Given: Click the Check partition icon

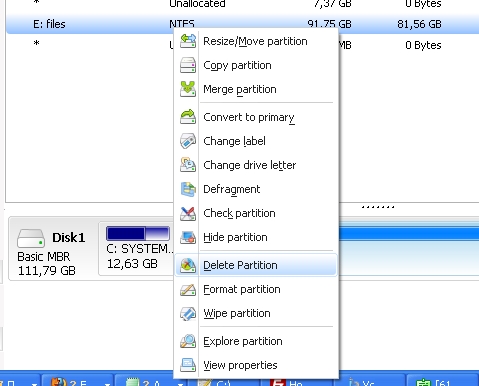Looking at the screenshot, I should [188, 213].
